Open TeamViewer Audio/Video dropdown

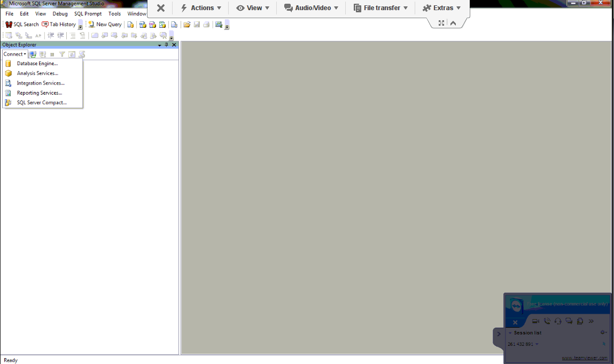point(311,8)
